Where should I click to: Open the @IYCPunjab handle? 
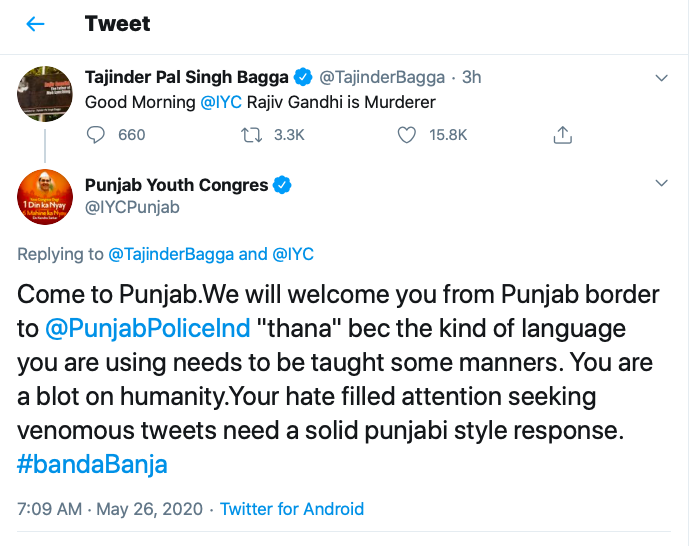pyautogui.click(x=132, y=208)
